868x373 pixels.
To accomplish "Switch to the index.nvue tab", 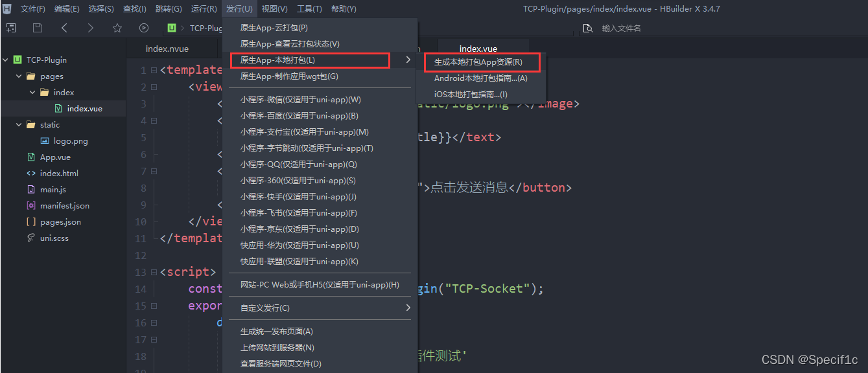I will 167,48.
